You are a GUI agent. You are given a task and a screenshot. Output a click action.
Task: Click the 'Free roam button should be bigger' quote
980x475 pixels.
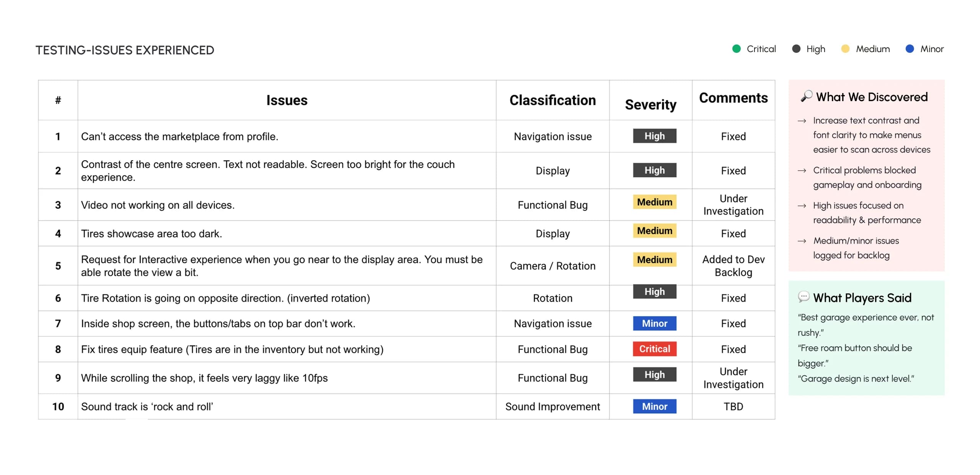854,355
